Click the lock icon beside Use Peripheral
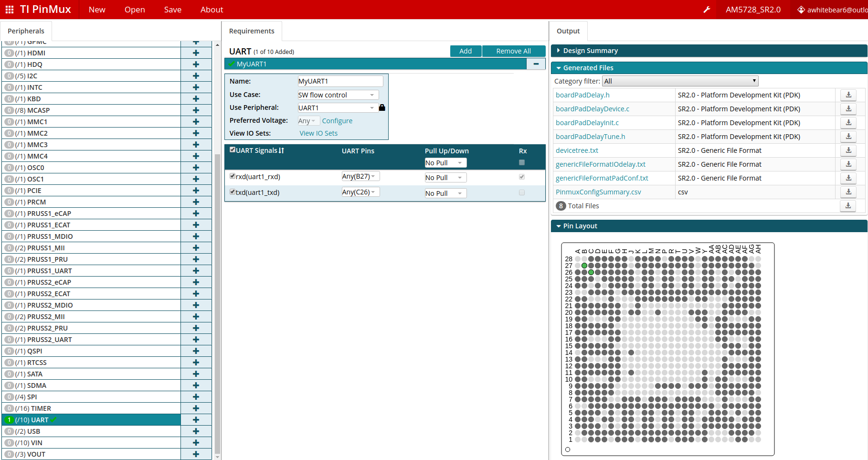Viewport: 868px width, 460px height. click(382, 107)
